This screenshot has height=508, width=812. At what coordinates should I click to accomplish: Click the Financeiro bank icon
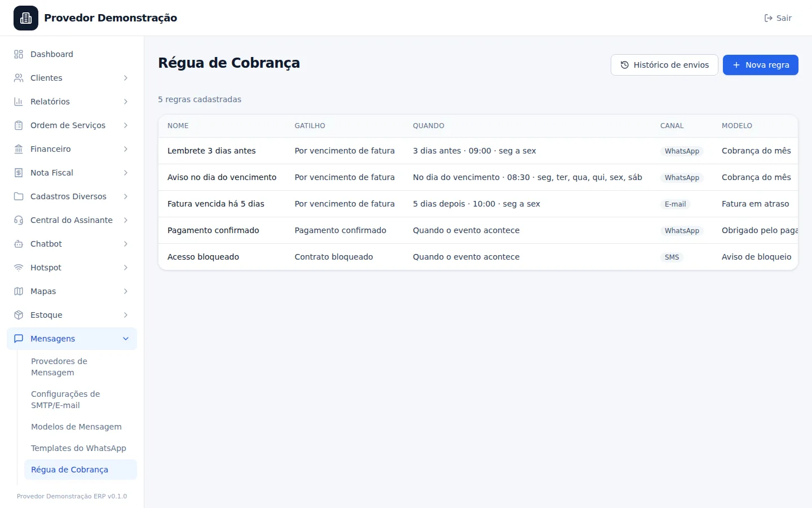[x=19, y=149]
